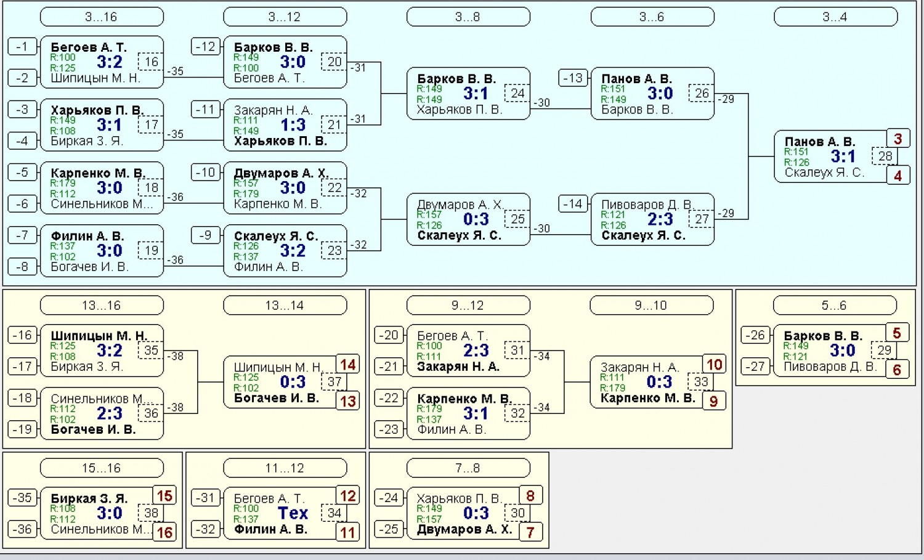Screen dimensions: 924x560
Task: Click the -2 seed slot box
Action: tap(22, 78)
